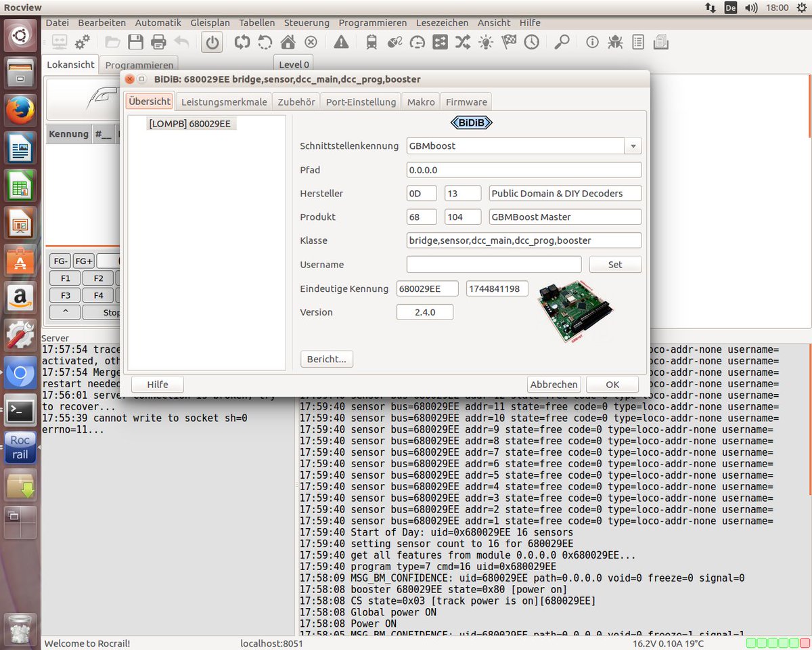
Task: Click the Pfad field showing 0.0.0.0
Action: click(x=524, y=170)
